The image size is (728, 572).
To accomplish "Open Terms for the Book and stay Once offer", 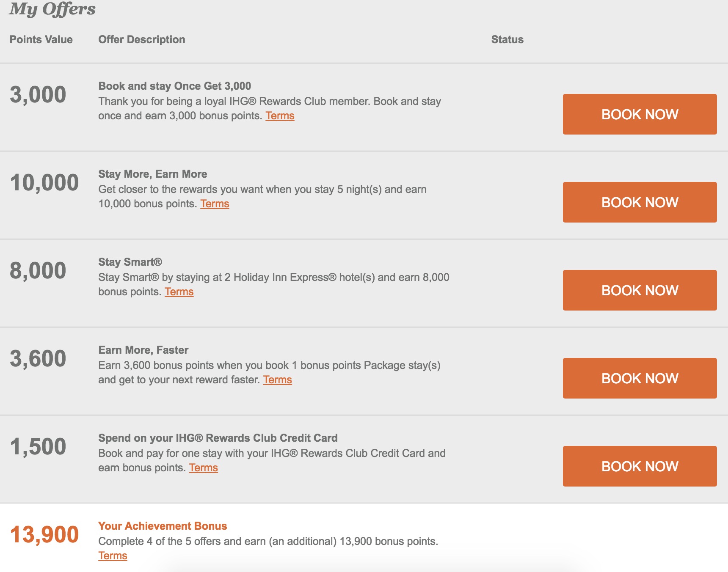I will pyautogui.click(x=280, y=116).
